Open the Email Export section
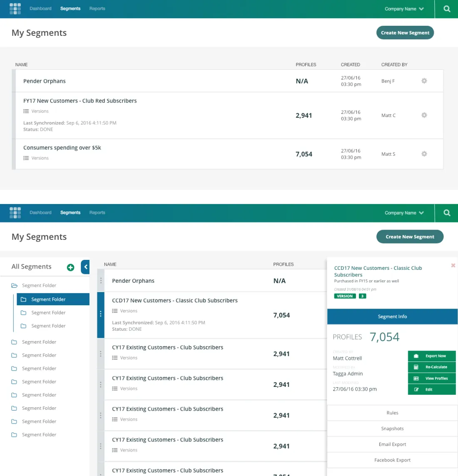Viewport: 458px width, 476px height. click(x=392, y=444)
